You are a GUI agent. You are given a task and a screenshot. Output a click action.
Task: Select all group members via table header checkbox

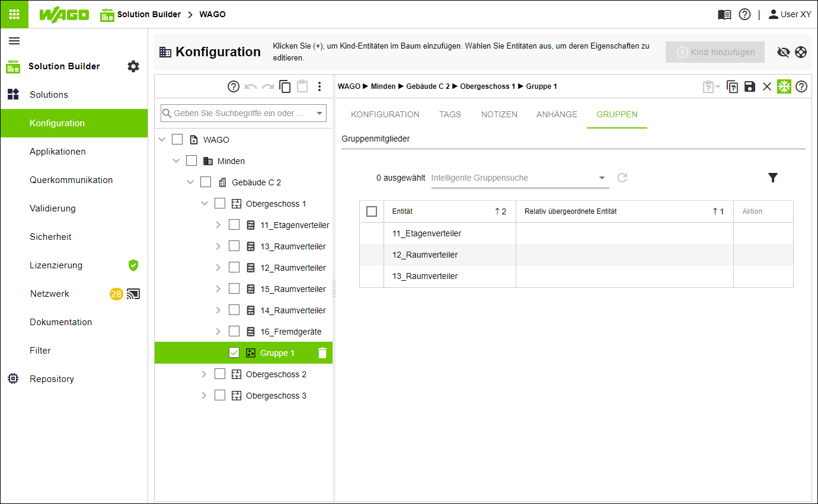[x=372, y=211]
